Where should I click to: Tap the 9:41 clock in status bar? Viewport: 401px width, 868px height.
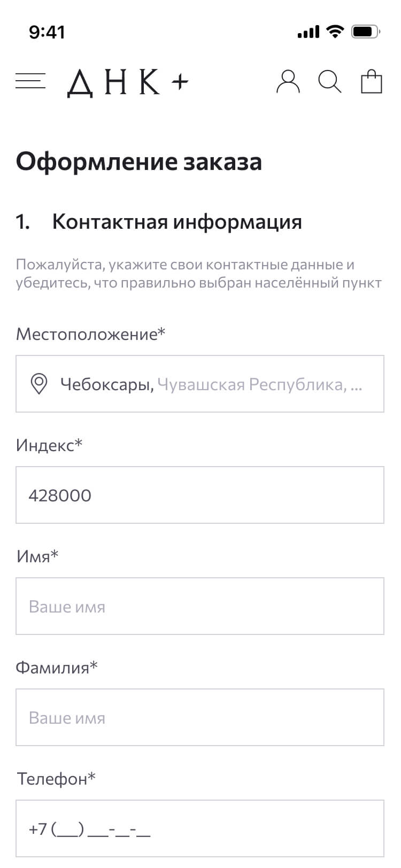click(x=47, y=33)
